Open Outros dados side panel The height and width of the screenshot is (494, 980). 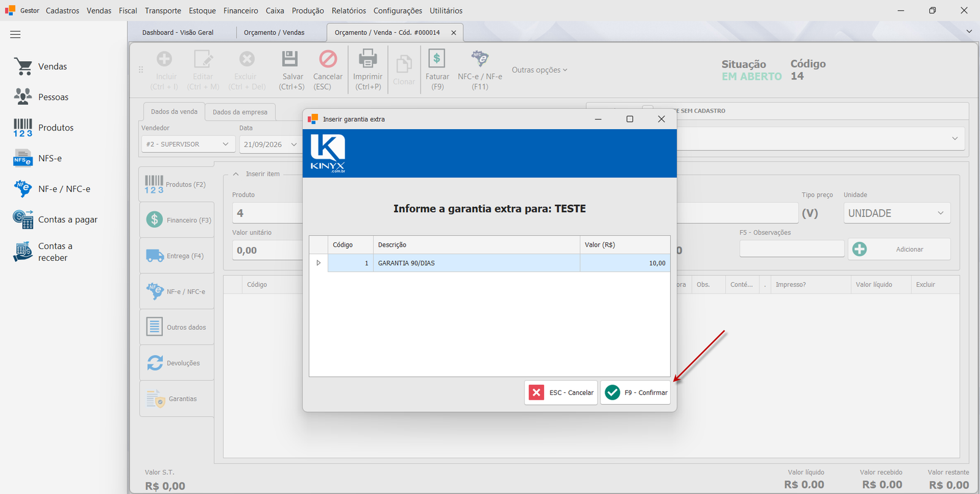tap(177, 327)
